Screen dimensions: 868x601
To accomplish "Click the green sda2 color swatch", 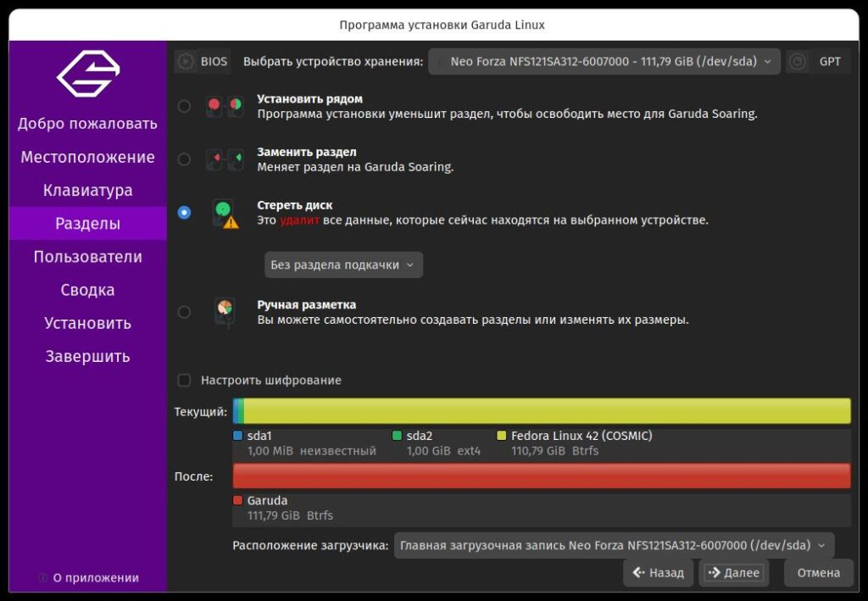I will [397, 436].
